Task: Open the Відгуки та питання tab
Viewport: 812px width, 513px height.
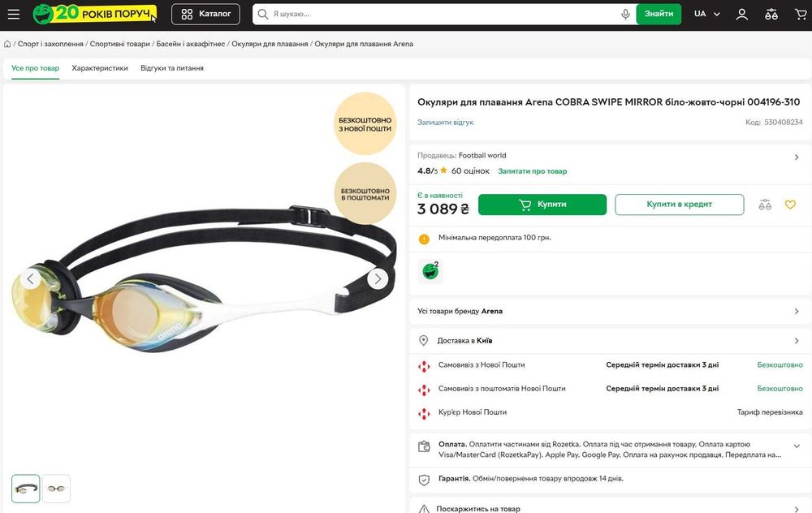Action: coord(172,68)
